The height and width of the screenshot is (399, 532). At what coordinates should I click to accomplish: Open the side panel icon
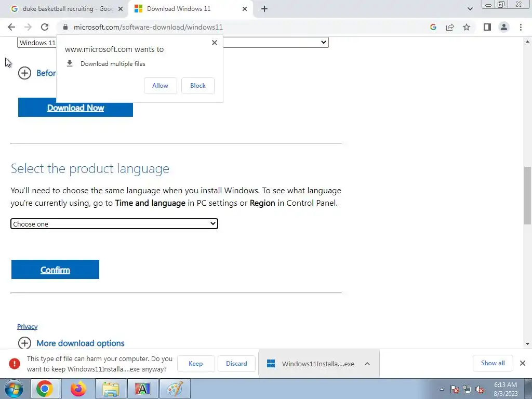(487, 27)
